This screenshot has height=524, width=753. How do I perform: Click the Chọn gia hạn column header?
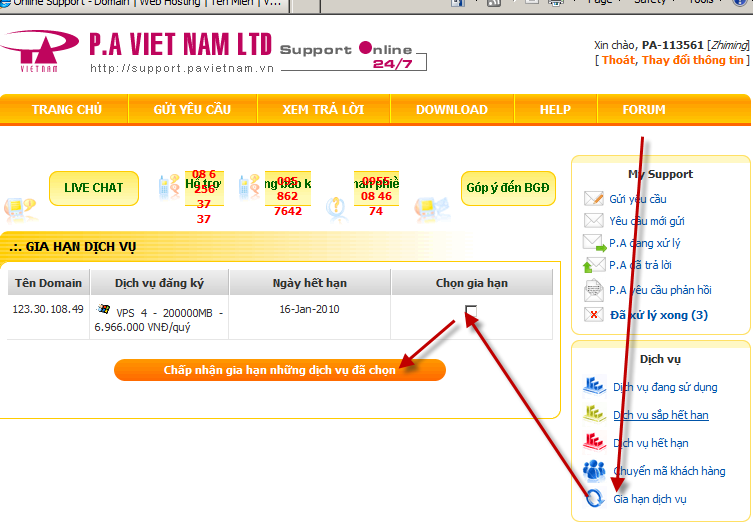pos(472,283)
